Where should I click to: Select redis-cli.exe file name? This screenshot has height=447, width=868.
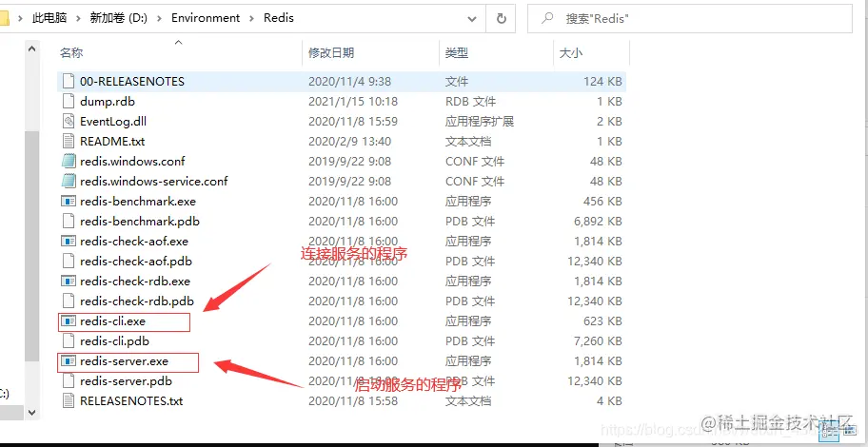pyautogui.click(x=112, y=321)
